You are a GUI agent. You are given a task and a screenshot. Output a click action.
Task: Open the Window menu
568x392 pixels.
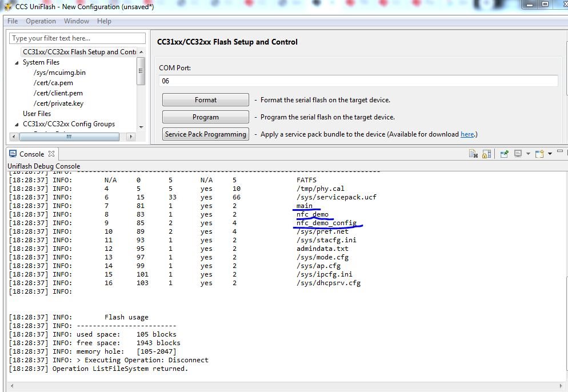pos(77,21)
